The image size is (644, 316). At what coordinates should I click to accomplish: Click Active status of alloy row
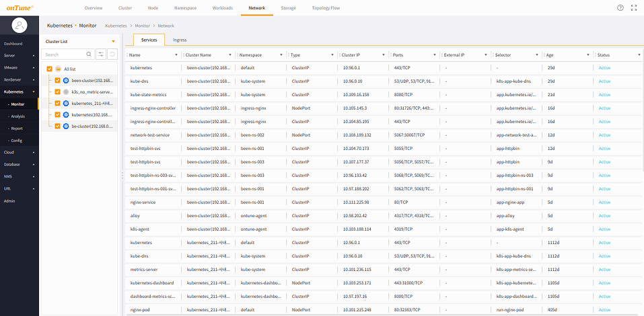point(604,215)
